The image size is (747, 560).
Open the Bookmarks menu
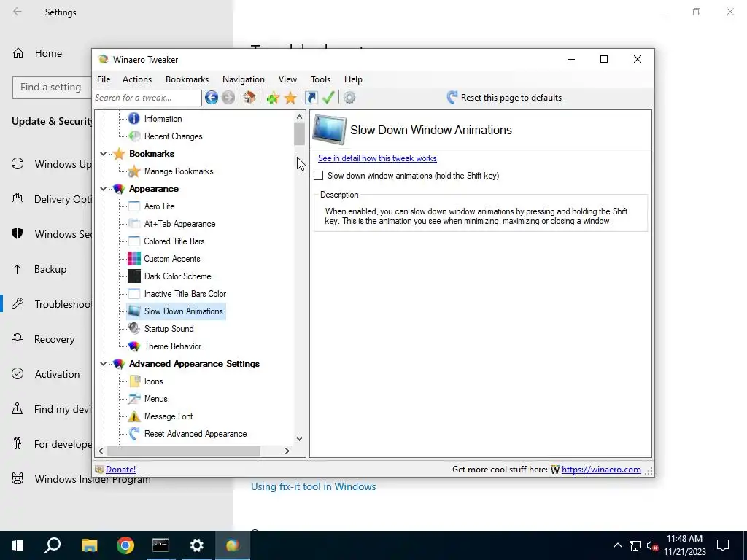[x=187, y=79]
